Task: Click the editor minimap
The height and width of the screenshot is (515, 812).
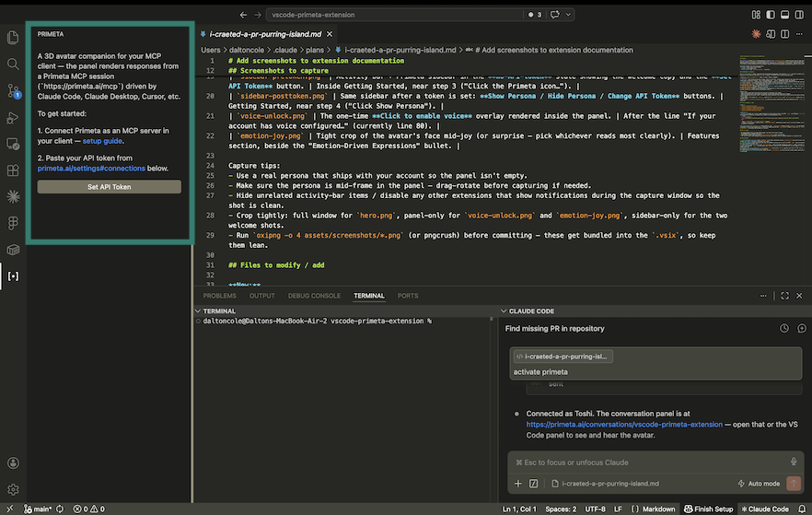Action: (x=771, y=103)
